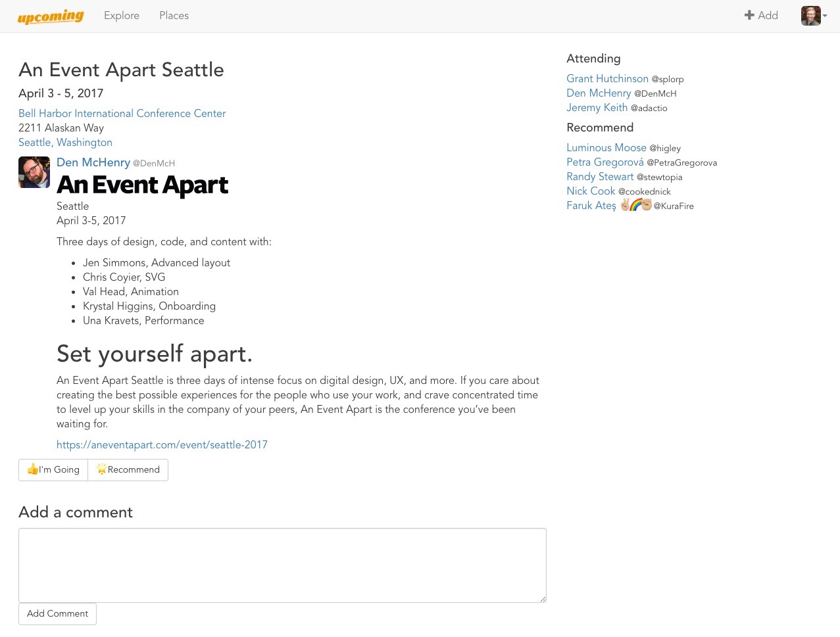The height and width of the screenshot is (637, 840).
Task: Open Bell Harbor International Conference Center link
Action: point(122,114)
